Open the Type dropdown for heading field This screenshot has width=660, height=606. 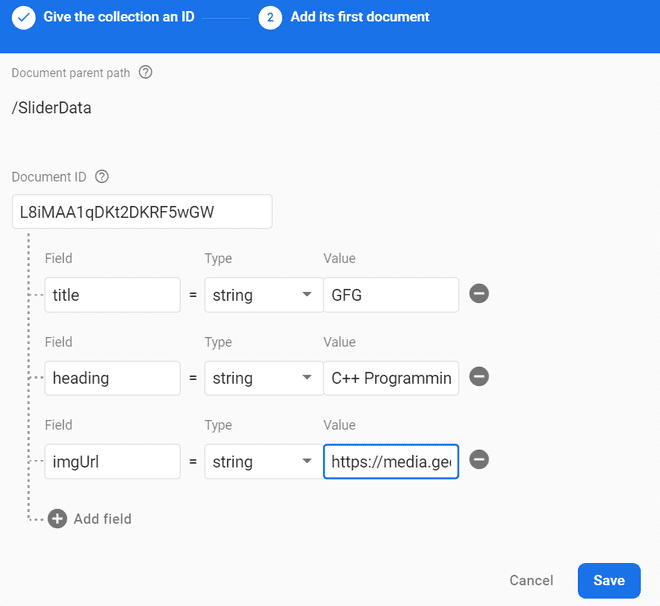click(x=263, y=378)
